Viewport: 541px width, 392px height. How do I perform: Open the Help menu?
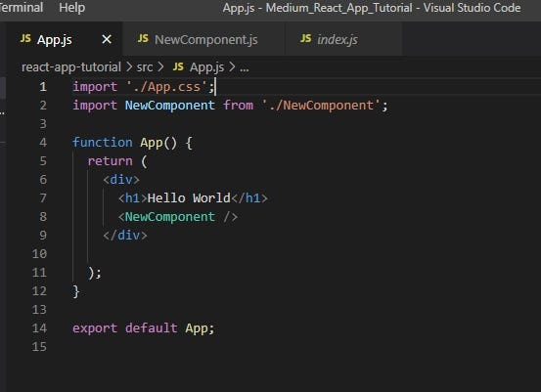71,8
